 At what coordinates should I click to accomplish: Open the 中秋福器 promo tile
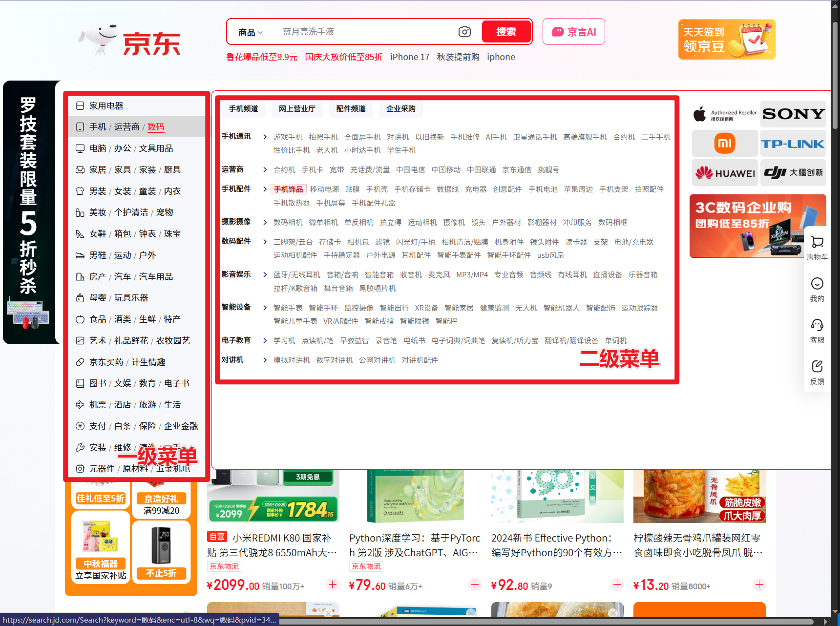tap(101, 547)
